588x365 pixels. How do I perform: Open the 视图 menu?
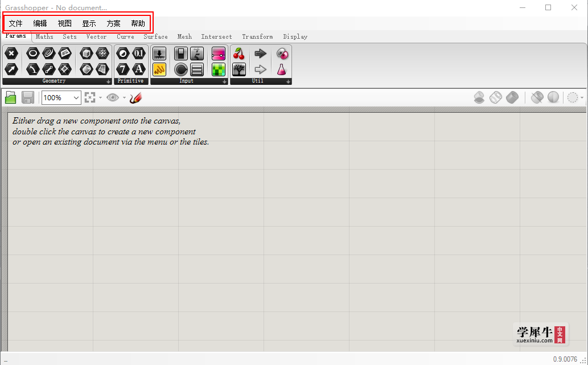coord(64,24)
